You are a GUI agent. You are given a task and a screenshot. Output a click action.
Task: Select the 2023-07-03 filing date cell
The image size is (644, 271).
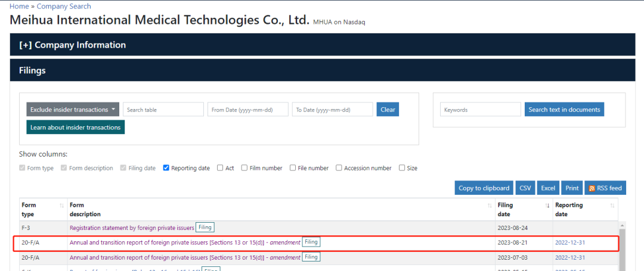pos(524,257)
